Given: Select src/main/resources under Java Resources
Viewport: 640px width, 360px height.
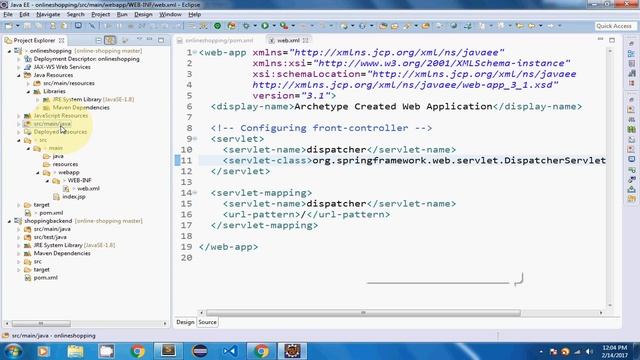Looking at the screenshot, I should click(x=69, y=83).
